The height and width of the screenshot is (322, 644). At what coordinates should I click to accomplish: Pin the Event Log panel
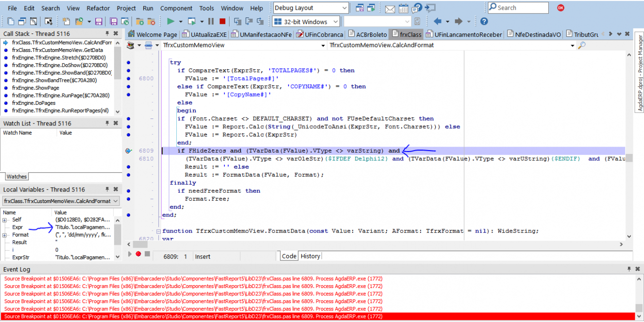pos(629,269)
